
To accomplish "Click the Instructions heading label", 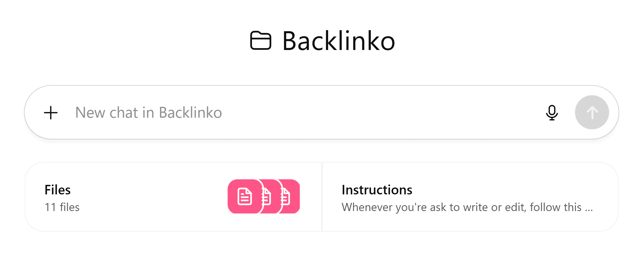I will point(377,190).
